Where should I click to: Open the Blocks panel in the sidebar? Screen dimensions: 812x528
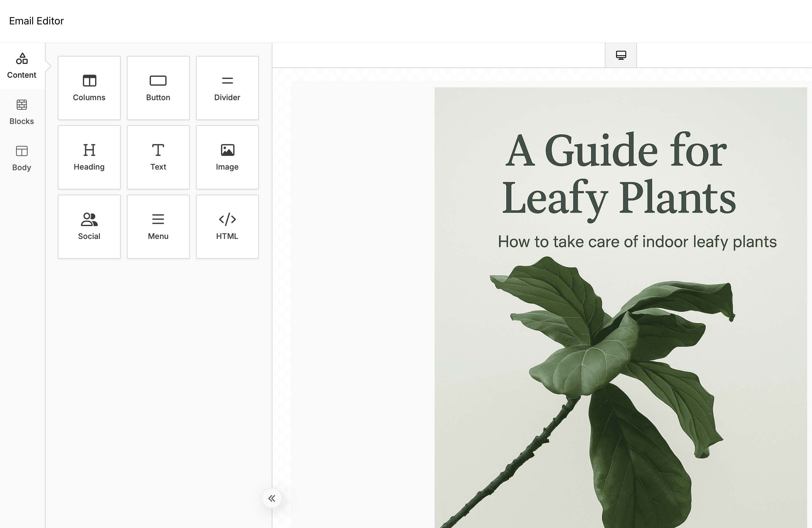pyautogui.click(x=22, y=111)
